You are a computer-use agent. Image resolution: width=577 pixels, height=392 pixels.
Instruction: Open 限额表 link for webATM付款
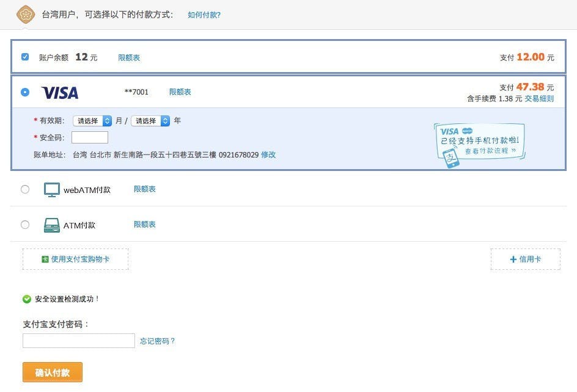tap(145, 189)
